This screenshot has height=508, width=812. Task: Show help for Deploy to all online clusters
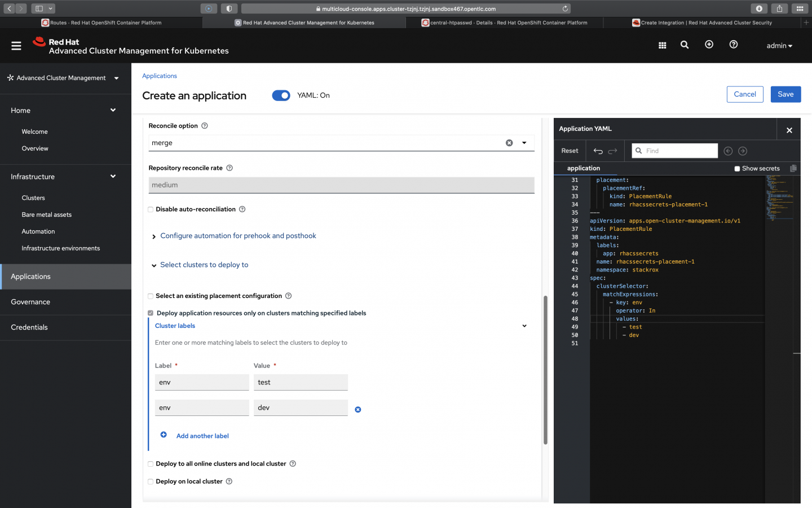tap(293, 464)
